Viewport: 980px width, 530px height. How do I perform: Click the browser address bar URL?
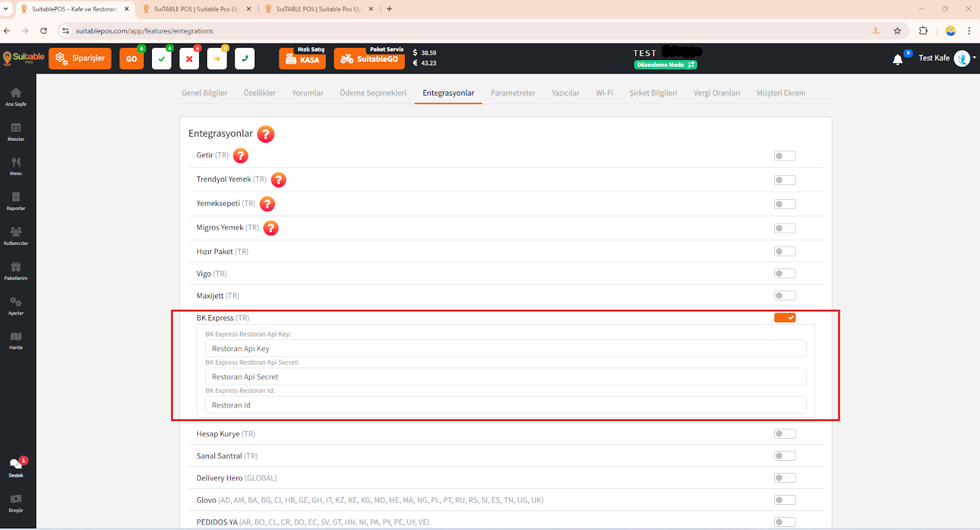pos(145,31)
